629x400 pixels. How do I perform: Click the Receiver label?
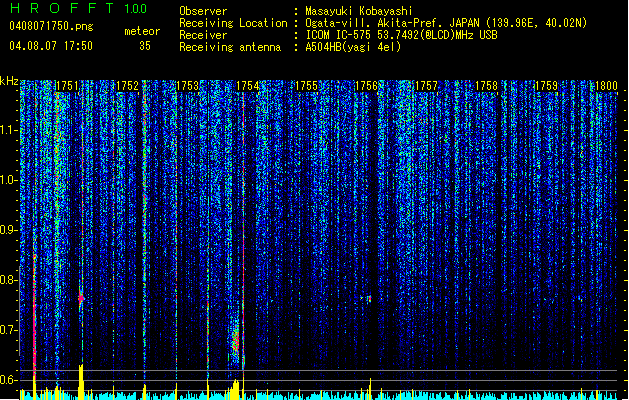click(x=203, y=35)
